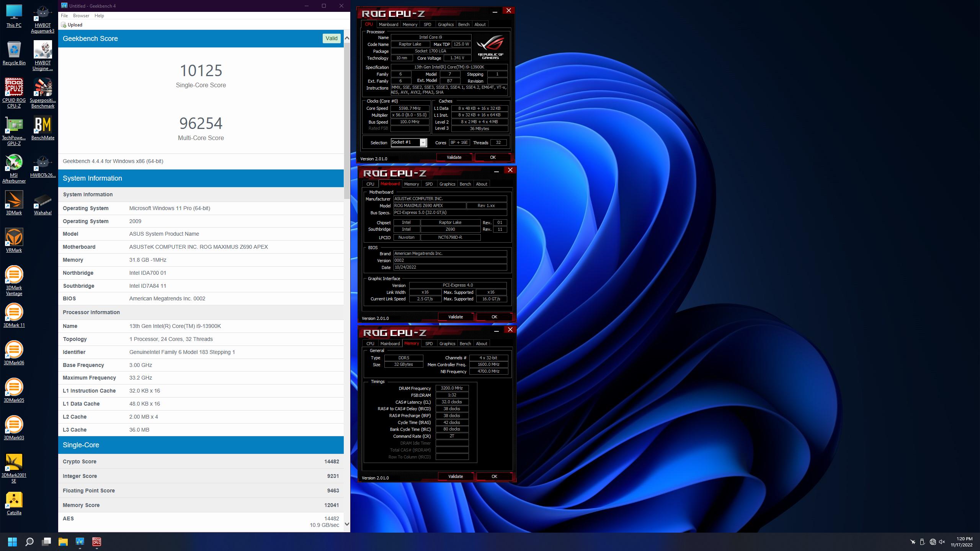Screen dimensions: 980x551
Task: Open 3DMark06 desktop shortcut
Action: coord(14,353)
